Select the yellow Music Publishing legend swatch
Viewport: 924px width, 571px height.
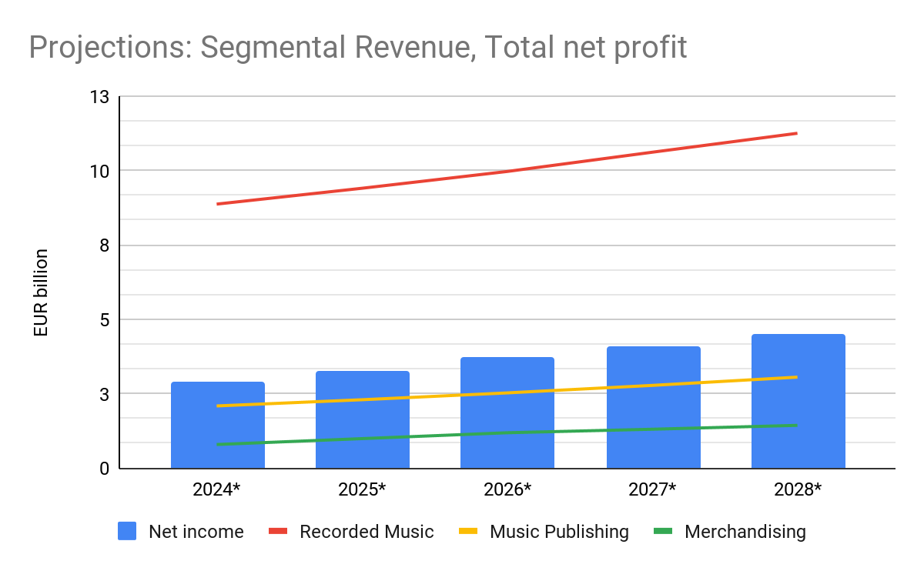tap(468, 532)
